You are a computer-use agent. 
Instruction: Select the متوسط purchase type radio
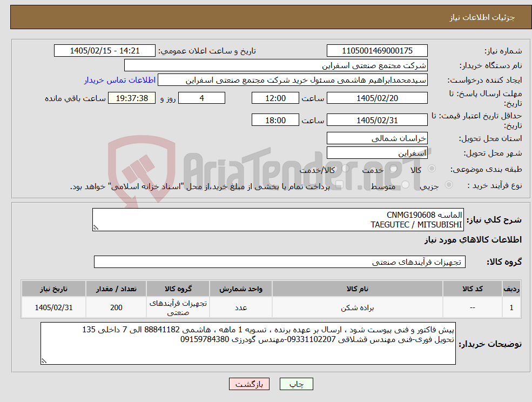pos(406,185)
